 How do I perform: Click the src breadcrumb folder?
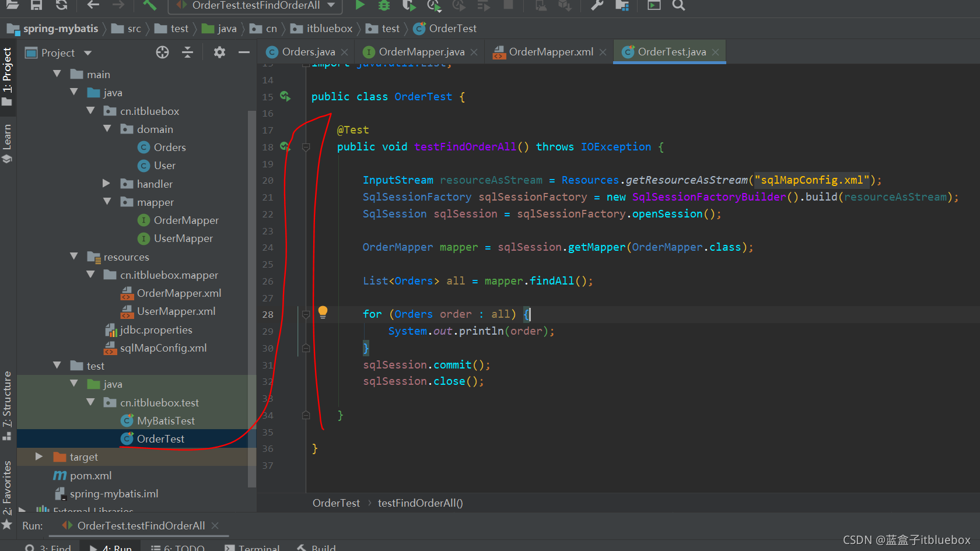(x=127, y=29)
